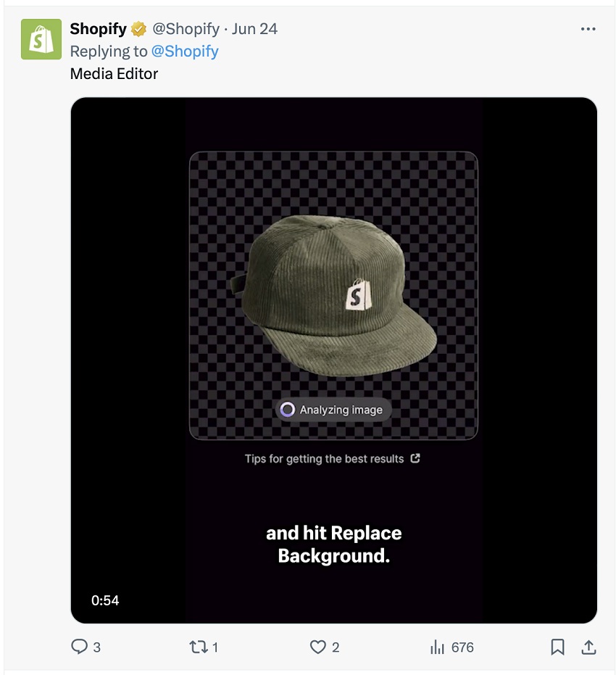Open the Jun 24 timestamp link

(x=254, y=29)
